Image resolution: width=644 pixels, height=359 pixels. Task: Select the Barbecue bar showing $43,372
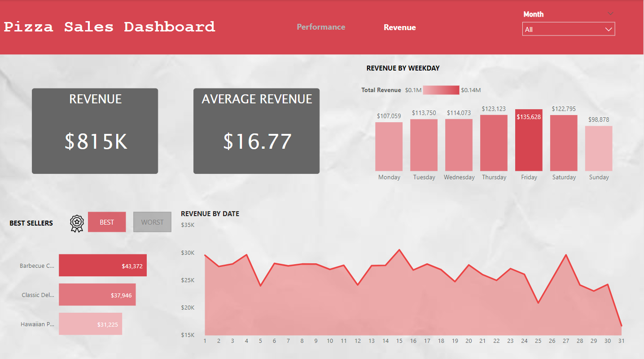pyautogui.click(x=103, y=265)
